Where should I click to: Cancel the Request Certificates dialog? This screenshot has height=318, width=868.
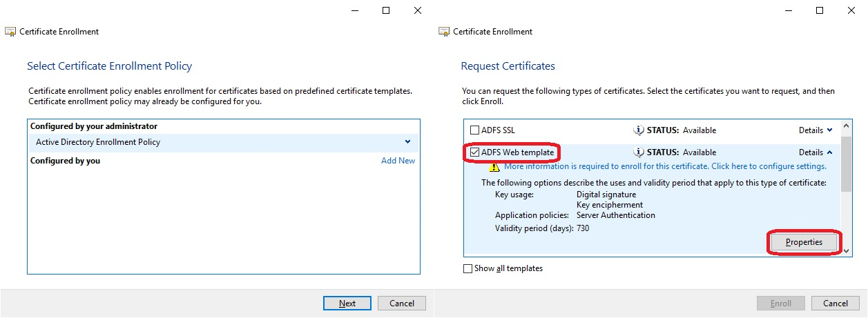[835, 304]
